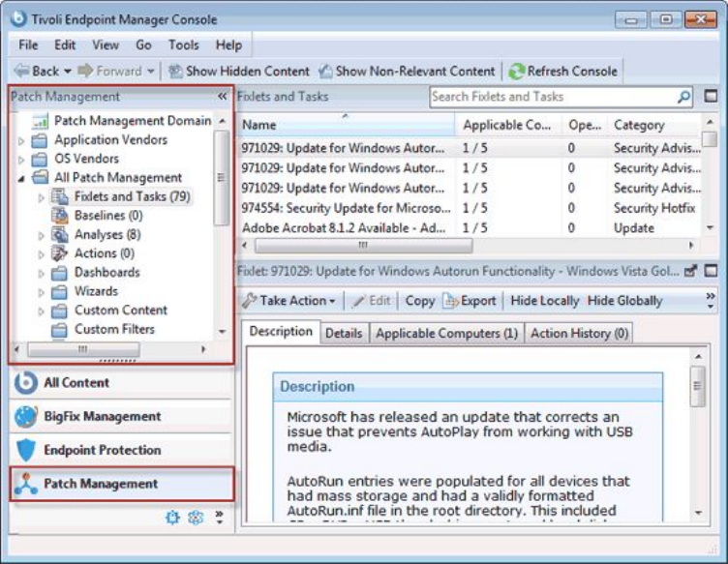Click the Fixlets and Tasks node icon
This screenshot has height=564, width=728.
click(x=60, y=196)
